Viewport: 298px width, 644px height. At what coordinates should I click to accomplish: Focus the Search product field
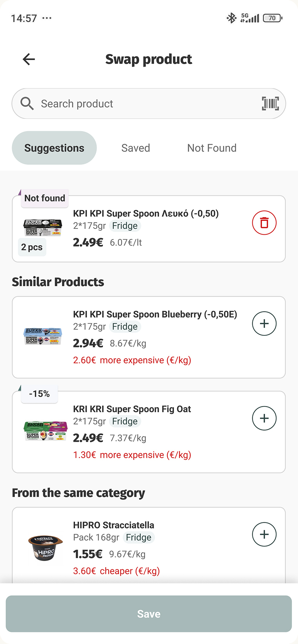click(x=145, y=104)
